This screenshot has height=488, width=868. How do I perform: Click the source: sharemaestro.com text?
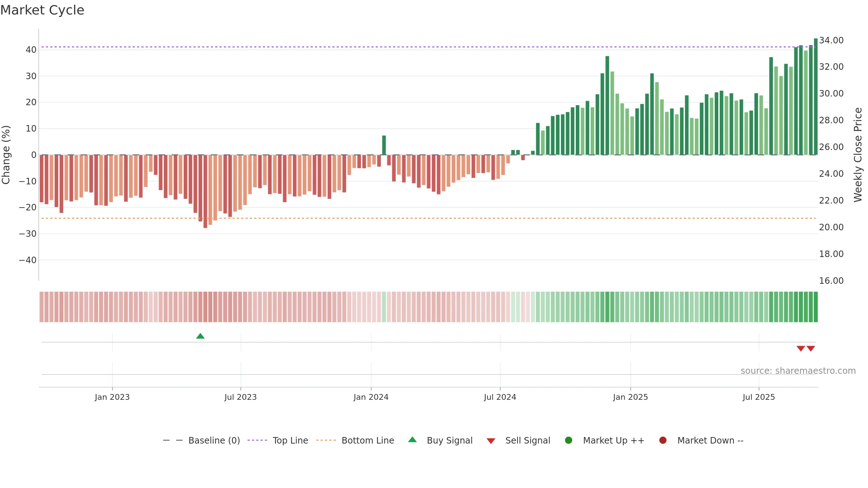click(x=798, y=371)
